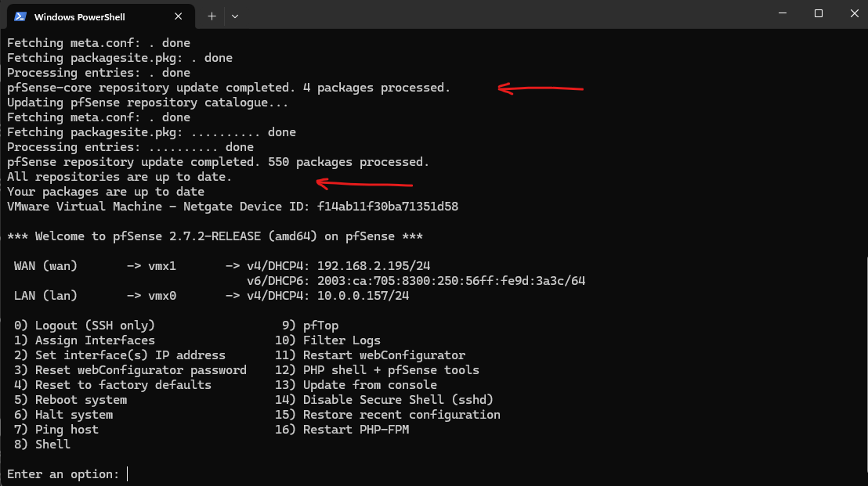868x486 pixels.
Task: Click the red arrow beside the pfSense-core line
Action: 541,89
